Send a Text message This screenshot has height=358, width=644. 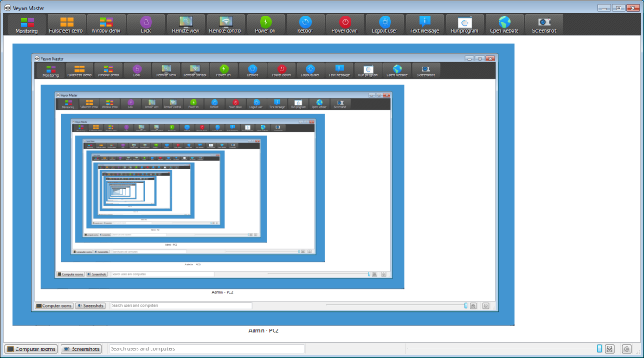pyautogui.click(x=425, y=24)
